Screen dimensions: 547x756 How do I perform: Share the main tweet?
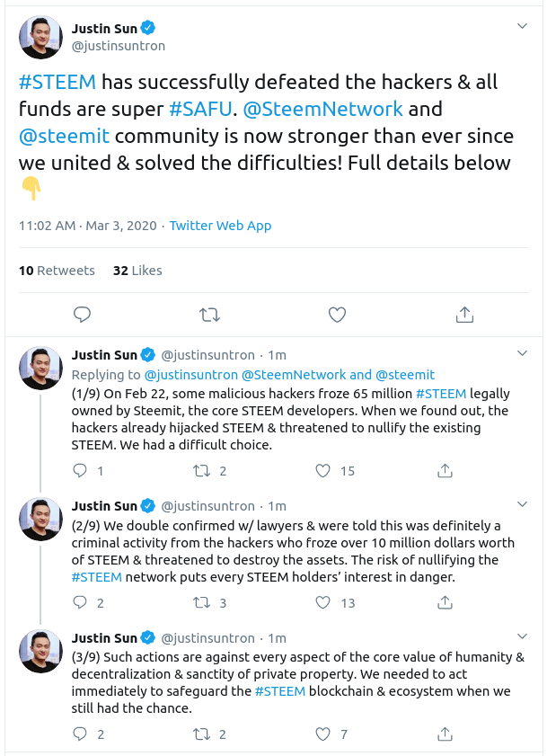[464, 315]
